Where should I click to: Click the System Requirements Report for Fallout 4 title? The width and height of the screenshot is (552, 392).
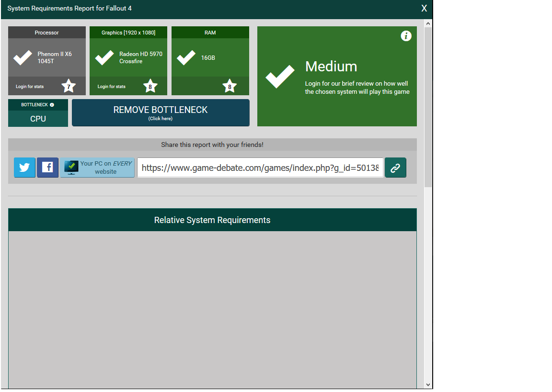click(x=69, y=9)
